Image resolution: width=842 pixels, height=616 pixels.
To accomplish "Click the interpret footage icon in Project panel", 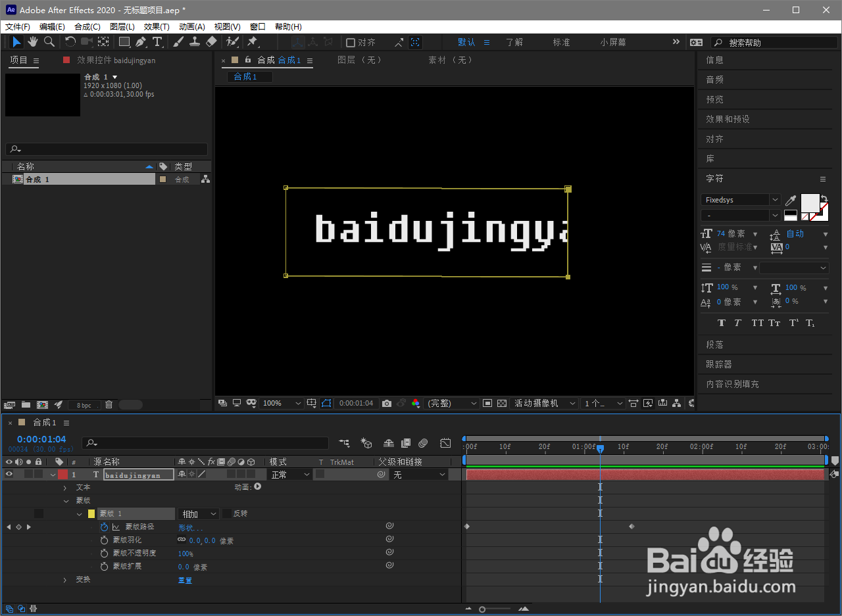I will click(9, 405).
